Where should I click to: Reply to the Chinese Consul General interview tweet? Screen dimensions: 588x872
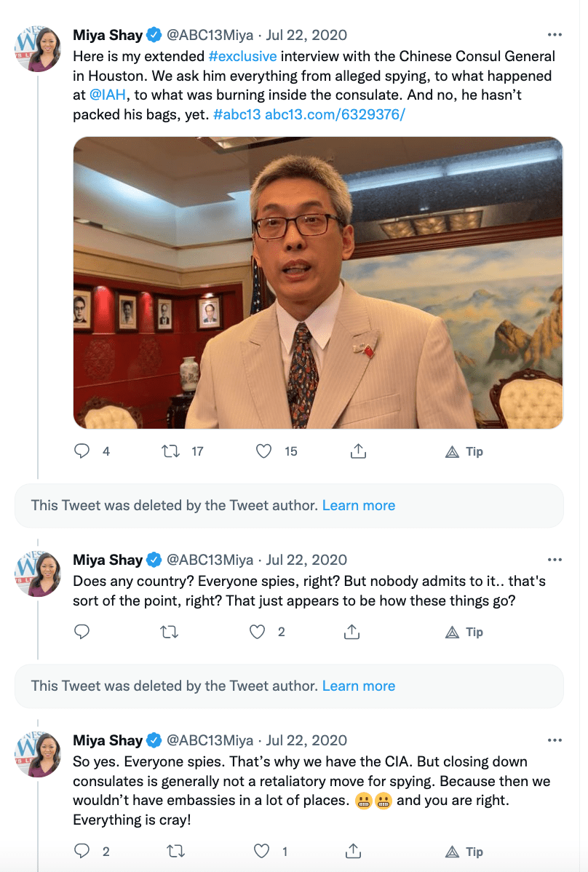click(82, 451)
